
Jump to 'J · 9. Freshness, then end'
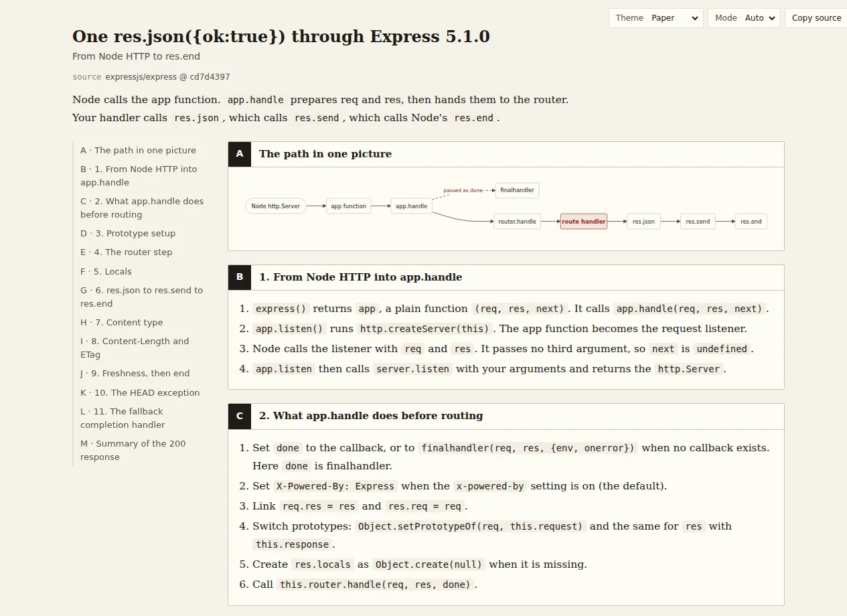135,373
